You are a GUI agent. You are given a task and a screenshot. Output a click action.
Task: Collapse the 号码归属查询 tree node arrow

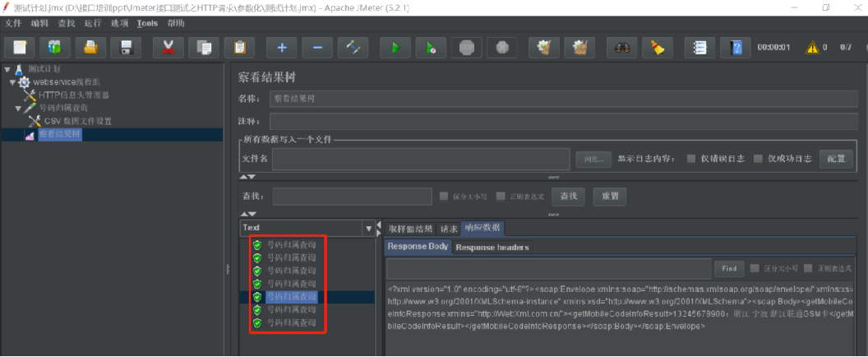point(18,108)
